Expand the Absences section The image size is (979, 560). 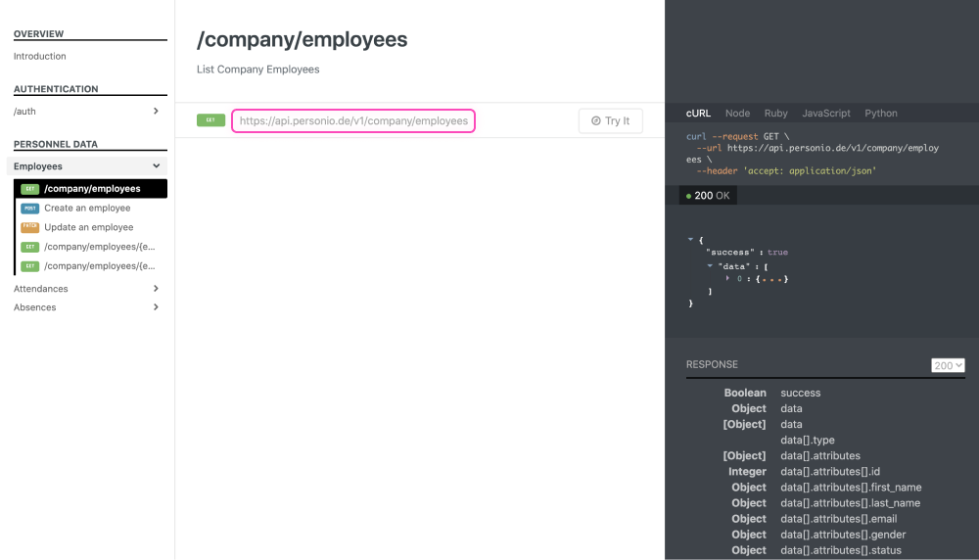click(x=156, y=307)
